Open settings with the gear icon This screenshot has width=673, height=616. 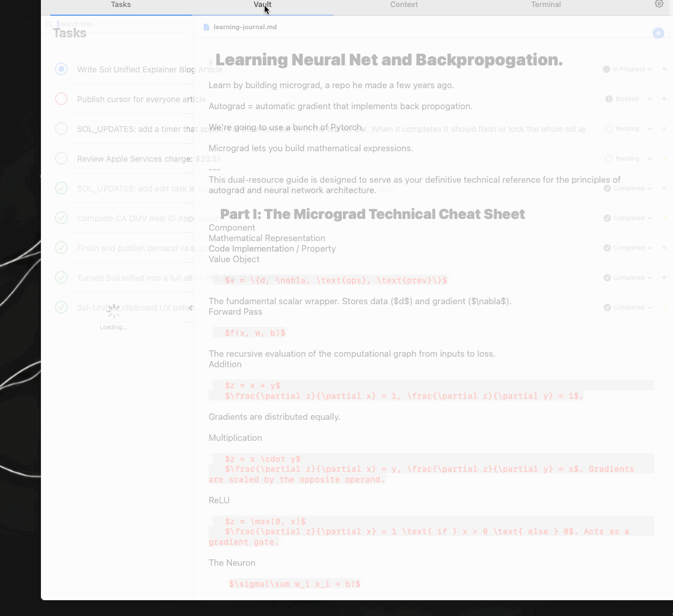tap(659, 4)
